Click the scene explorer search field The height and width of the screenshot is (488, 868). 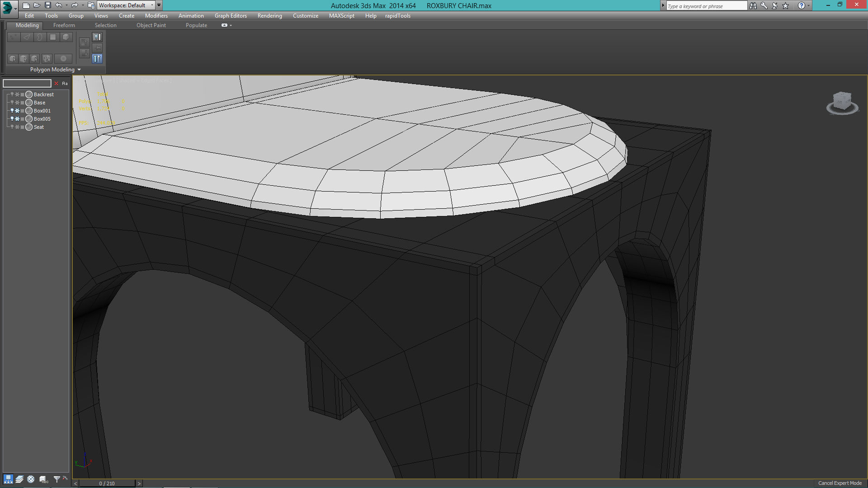click(x=27, y=83)
